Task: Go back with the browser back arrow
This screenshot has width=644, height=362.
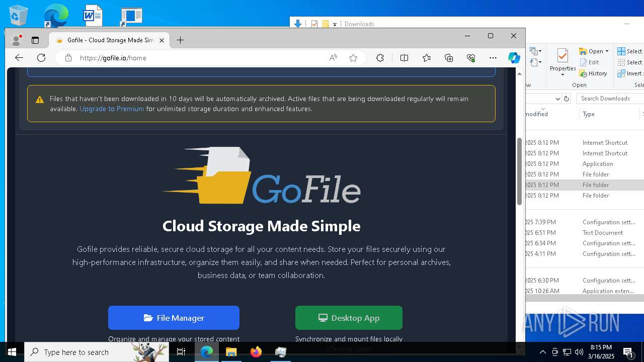Action: pos(19,58)
